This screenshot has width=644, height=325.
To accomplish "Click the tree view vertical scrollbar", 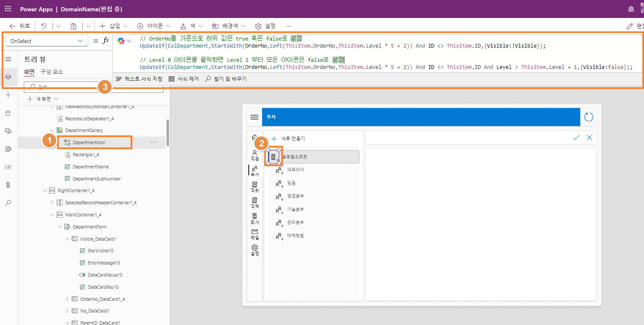I will pyautogui.click(x=168, y=133).
